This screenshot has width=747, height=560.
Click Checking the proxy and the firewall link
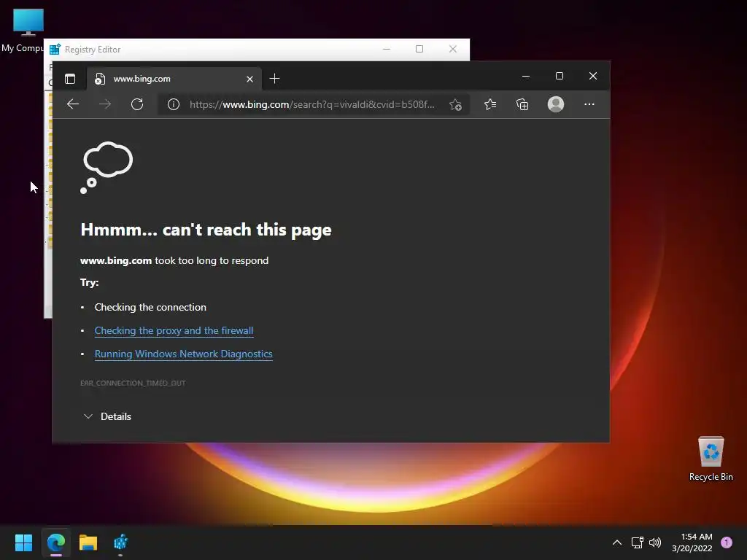coord(174,330)
